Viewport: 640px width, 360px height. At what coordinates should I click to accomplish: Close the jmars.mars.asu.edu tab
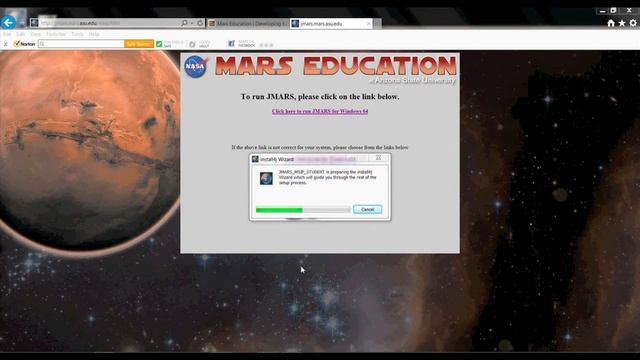tap(369, 24)
